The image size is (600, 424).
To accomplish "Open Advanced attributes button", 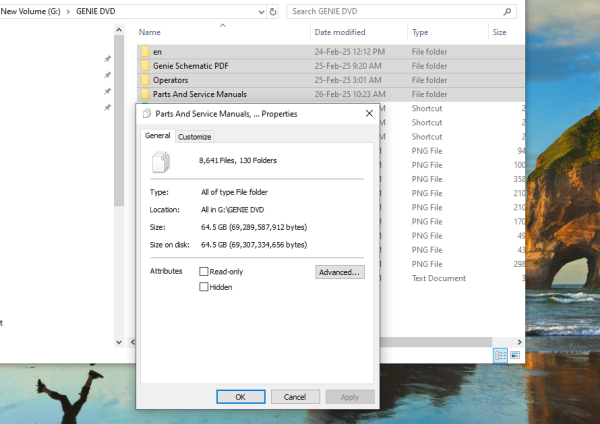I will [x=340, y=272].
